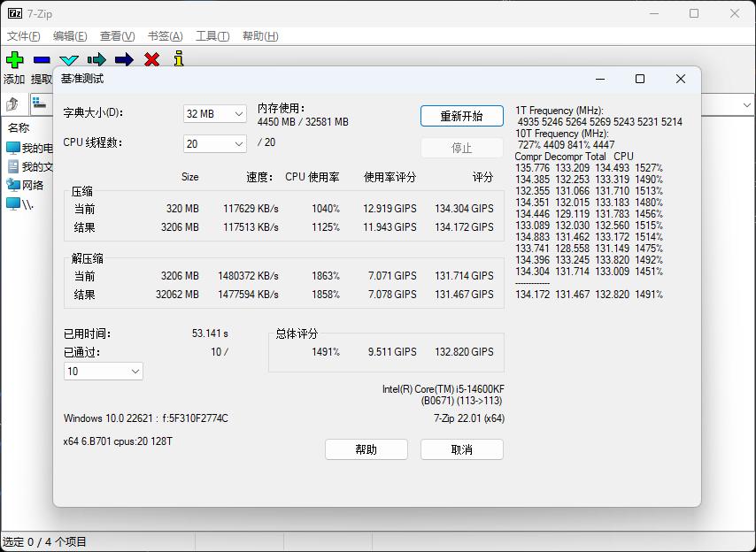Click the 名称 column header

click(19, 127)
